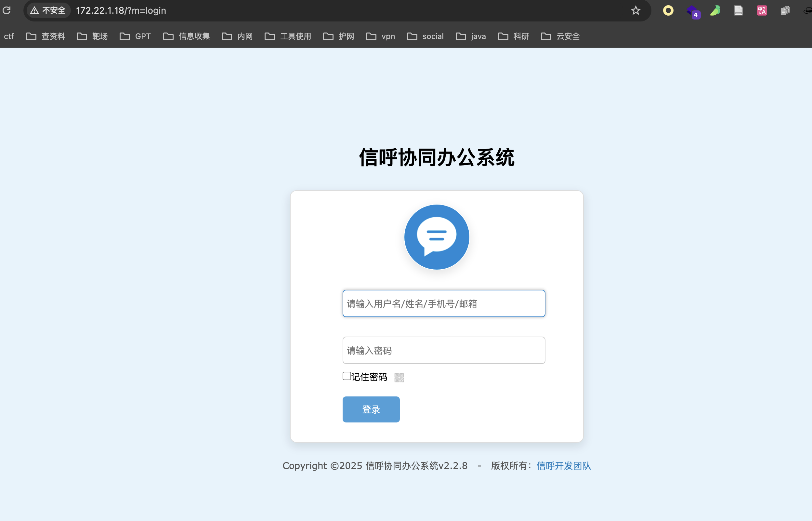The width and height of the screenshot is (812, 521).
Task: Open the yellow circle extension icon
Action: coord(668,10)
